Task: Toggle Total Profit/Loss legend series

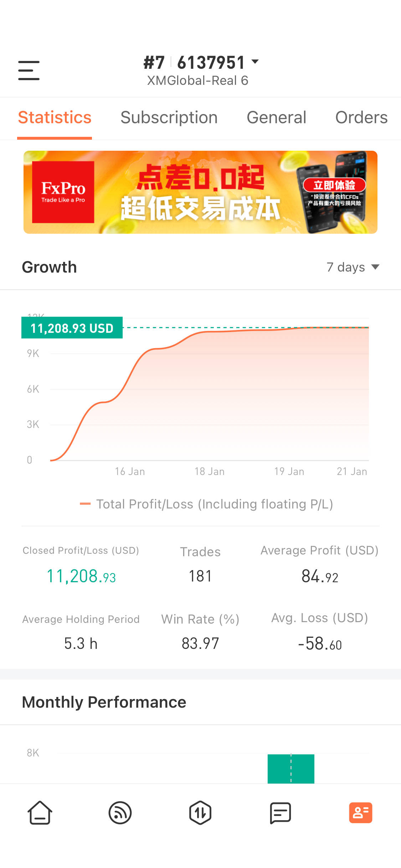Action: coord(207,504)
